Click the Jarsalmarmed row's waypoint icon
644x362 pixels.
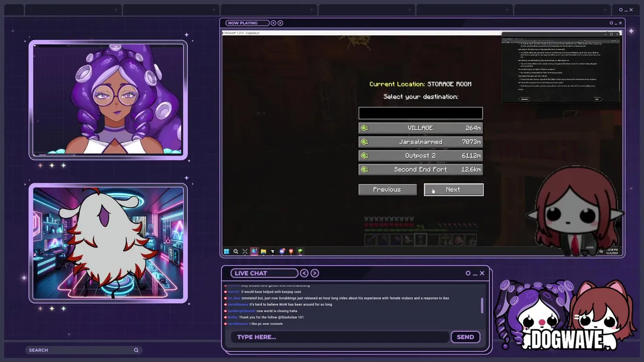[364, 142]
